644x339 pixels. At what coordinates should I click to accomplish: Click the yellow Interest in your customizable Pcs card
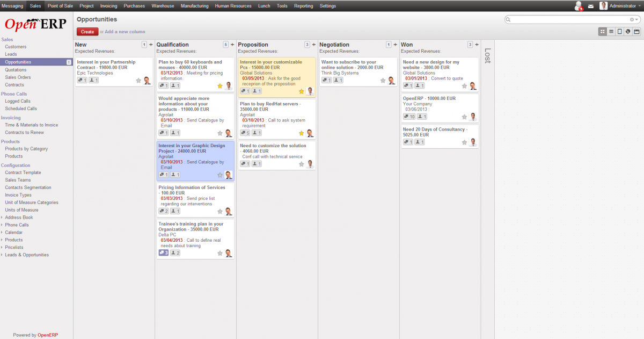pyautogui.click(x=276, y=77)
